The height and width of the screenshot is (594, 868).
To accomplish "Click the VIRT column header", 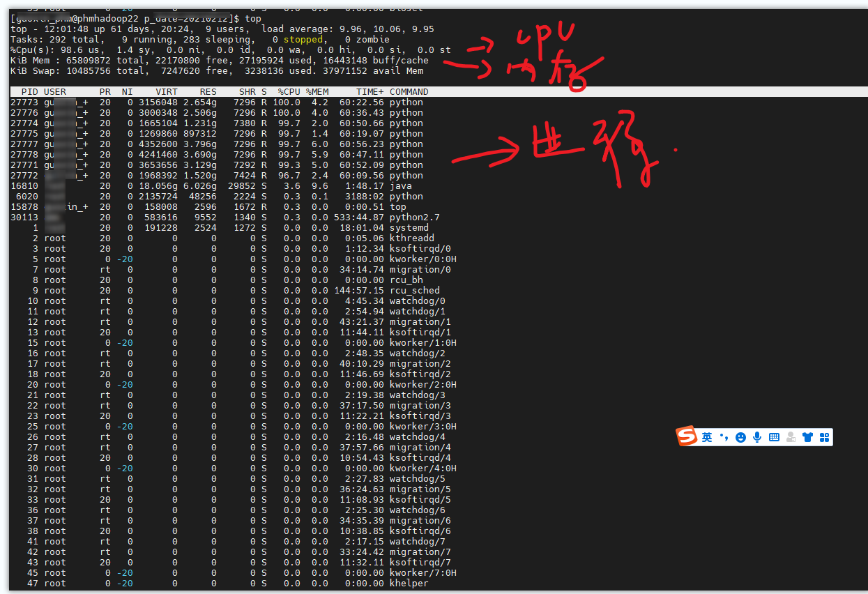I will 167,92.
